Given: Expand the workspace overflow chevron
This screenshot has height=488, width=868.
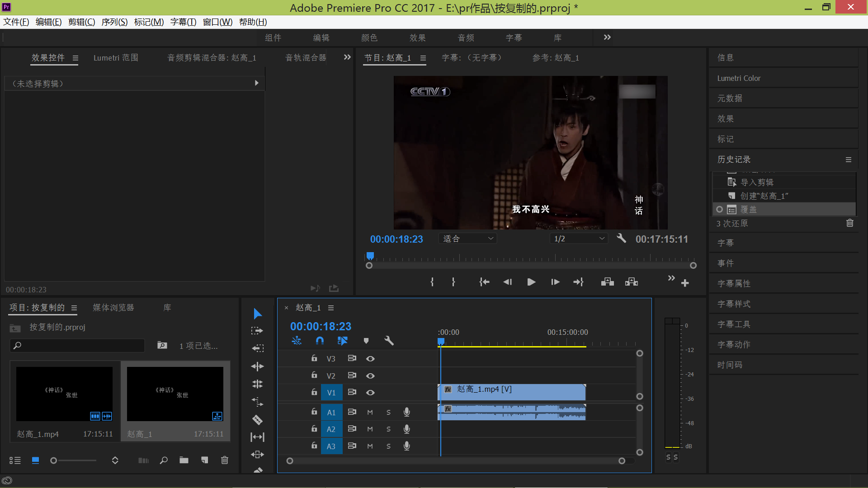Looking at the screenshot, I should click(607, 38).
